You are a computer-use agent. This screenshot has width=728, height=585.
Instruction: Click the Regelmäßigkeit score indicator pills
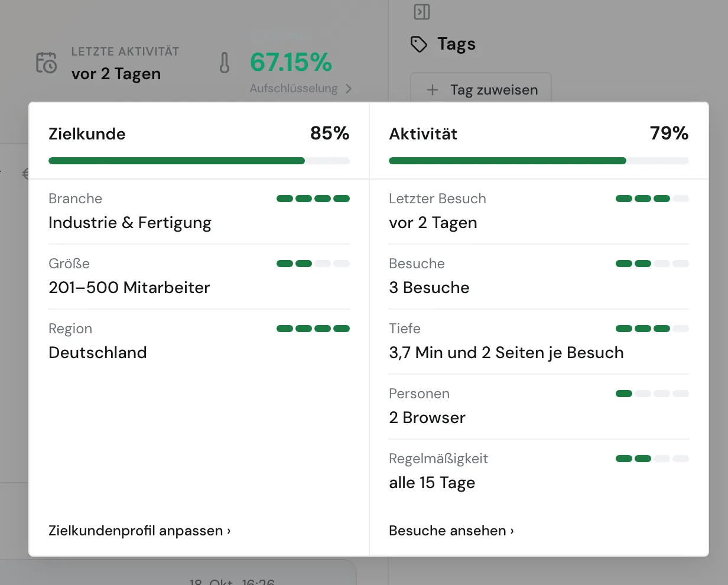tap(652, 459)
